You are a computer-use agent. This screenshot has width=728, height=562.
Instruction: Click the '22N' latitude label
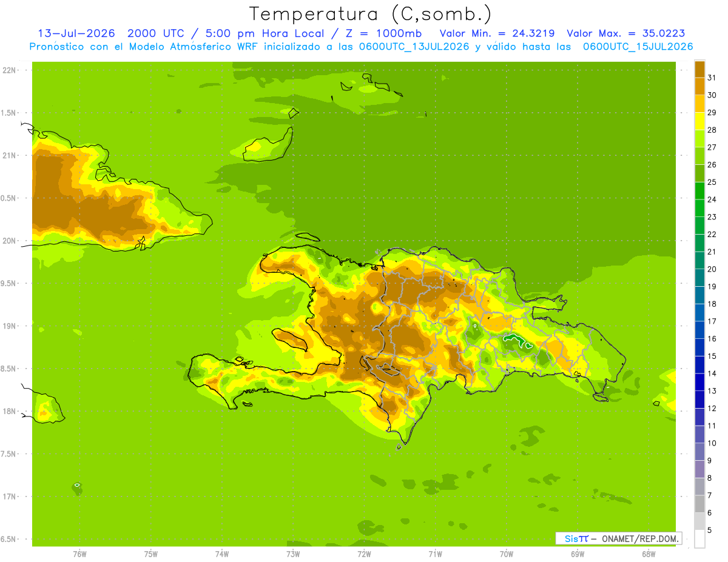pyautogui.click(x=10, y=70)
